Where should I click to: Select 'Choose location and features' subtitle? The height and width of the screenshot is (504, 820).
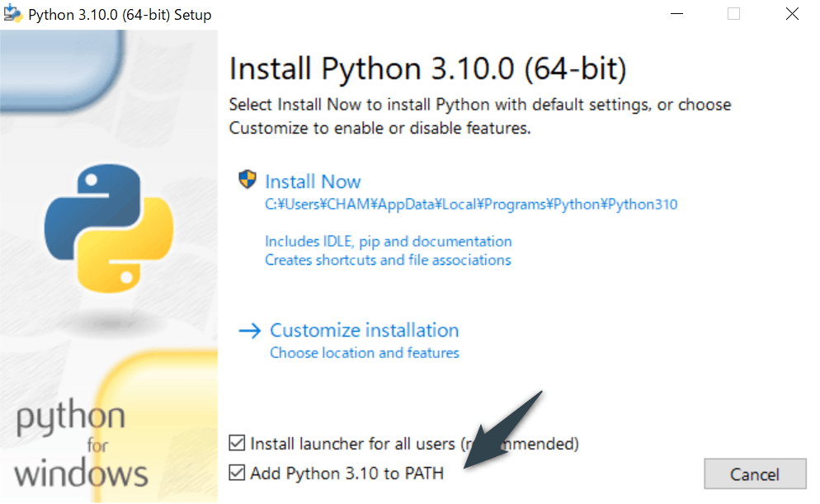[364, 353]
